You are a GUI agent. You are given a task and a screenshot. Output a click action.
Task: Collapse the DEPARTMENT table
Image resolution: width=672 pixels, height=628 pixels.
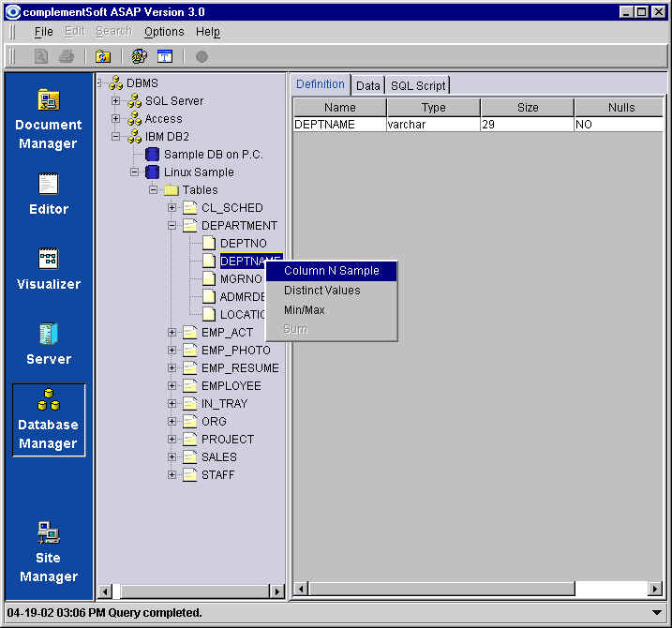tap(172, 226)
